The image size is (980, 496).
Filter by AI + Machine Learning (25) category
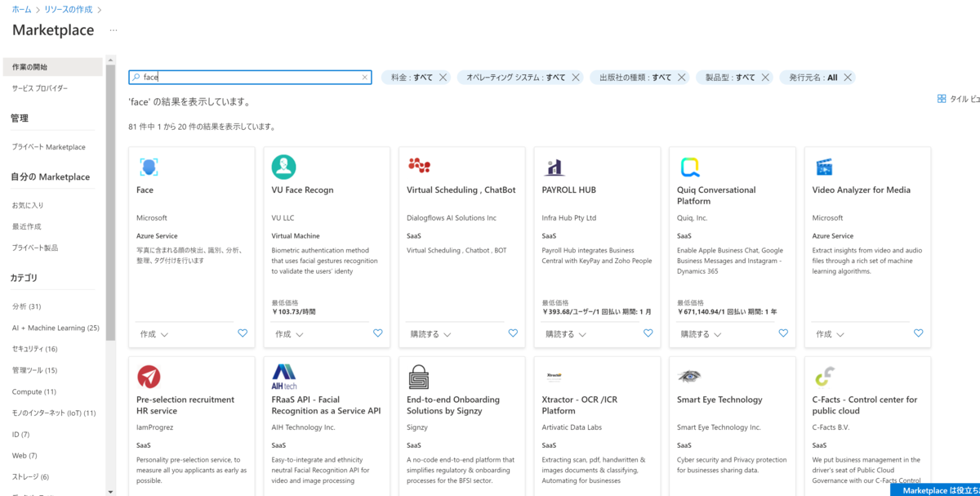[56, 328]
